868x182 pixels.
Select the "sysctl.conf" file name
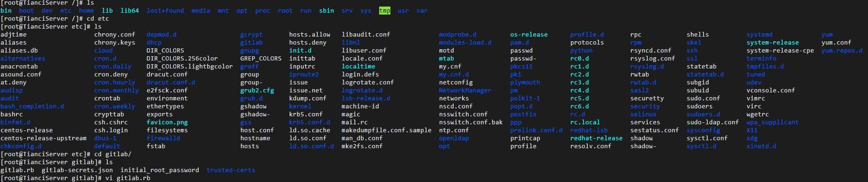[707, 138]
